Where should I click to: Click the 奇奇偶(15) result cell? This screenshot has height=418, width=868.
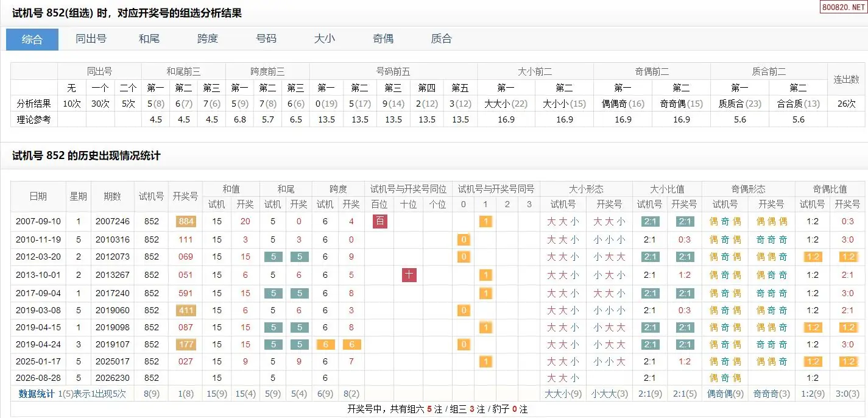click(x=681, y=104)
